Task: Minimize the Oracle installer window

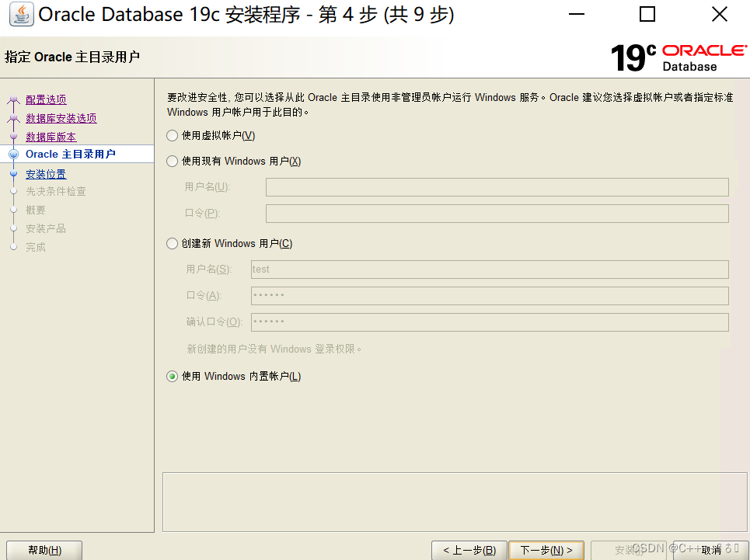Action: 577,14
